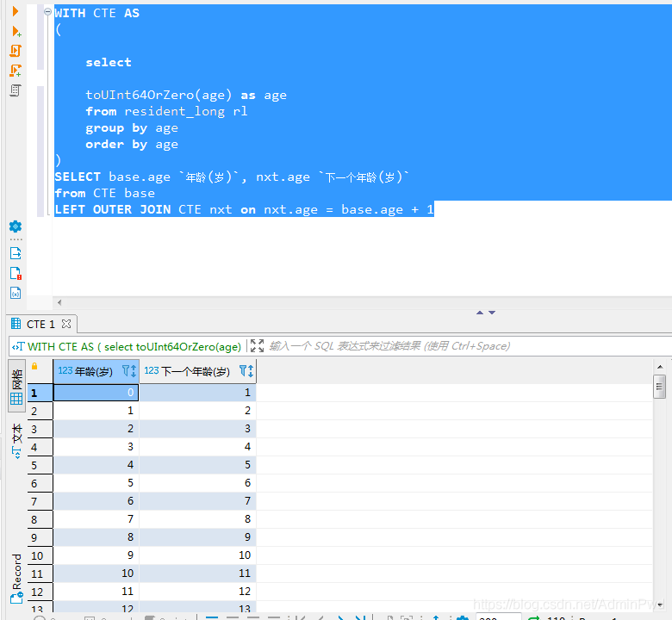The height and width of the screenshot is (620, 672).
Task: Open the variables panel icon
Action: [x=16, y=293]
